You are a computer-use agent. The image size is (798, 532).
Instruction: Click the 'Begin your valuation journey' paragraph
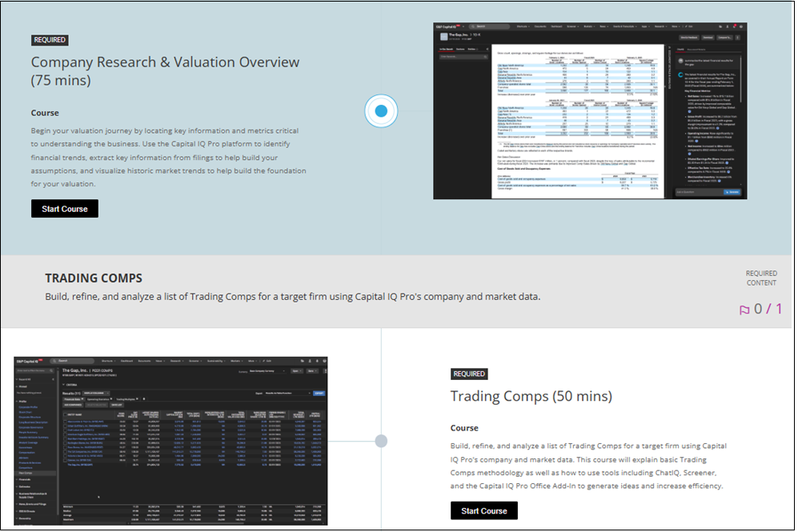[x=168, y=157]
